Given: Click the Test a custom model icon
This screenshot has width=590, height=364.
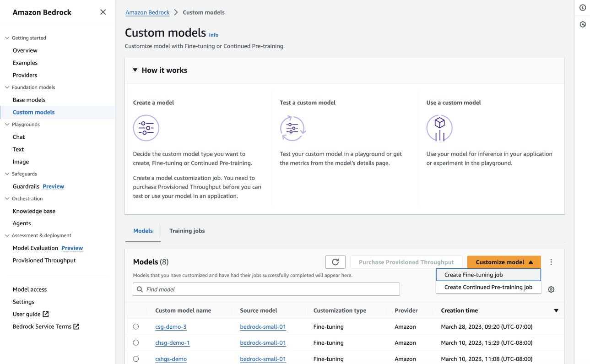Looking at the screenshot, I should coord(292,128).
